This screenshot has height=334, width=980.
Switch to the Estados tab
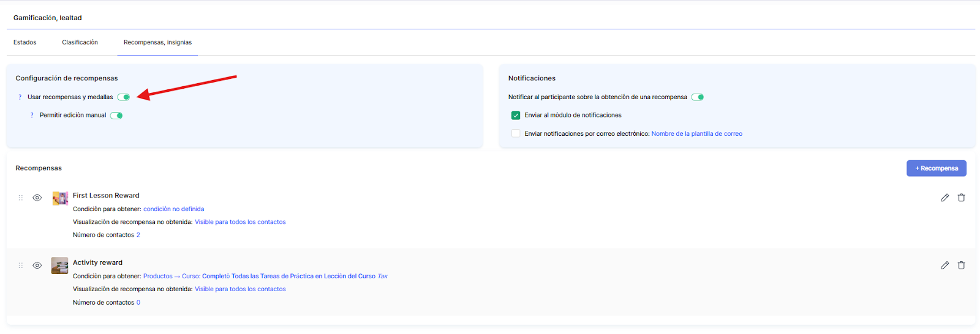[x=25, y=42]
